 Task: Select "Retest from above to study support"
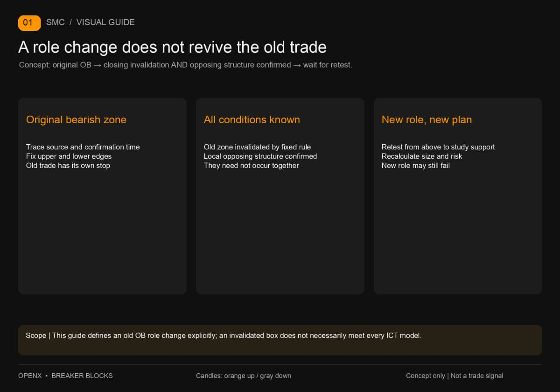[438, 147]
